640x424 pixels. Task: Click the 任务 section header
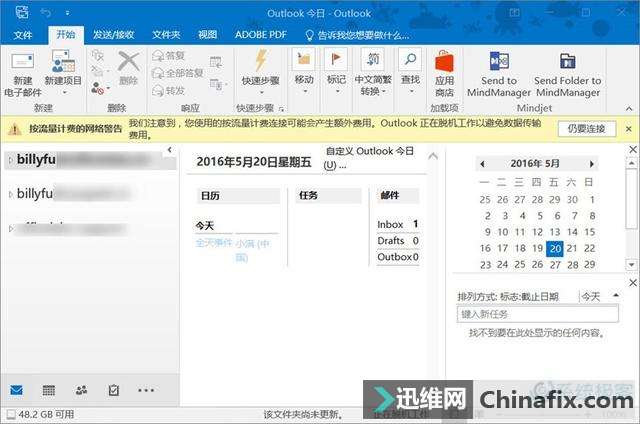coord(329,195)
